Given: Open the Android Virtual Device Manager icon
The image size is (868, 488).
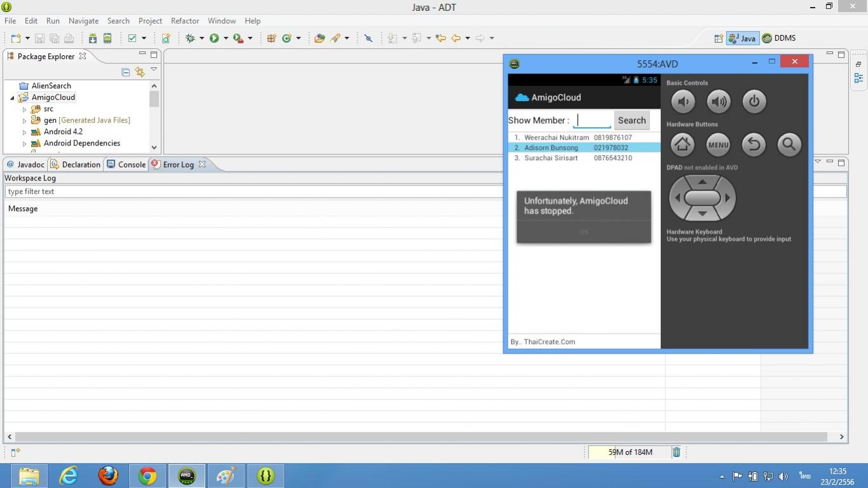Looking at the screenshot, I should pyautogui.click(x=107, y=38).
